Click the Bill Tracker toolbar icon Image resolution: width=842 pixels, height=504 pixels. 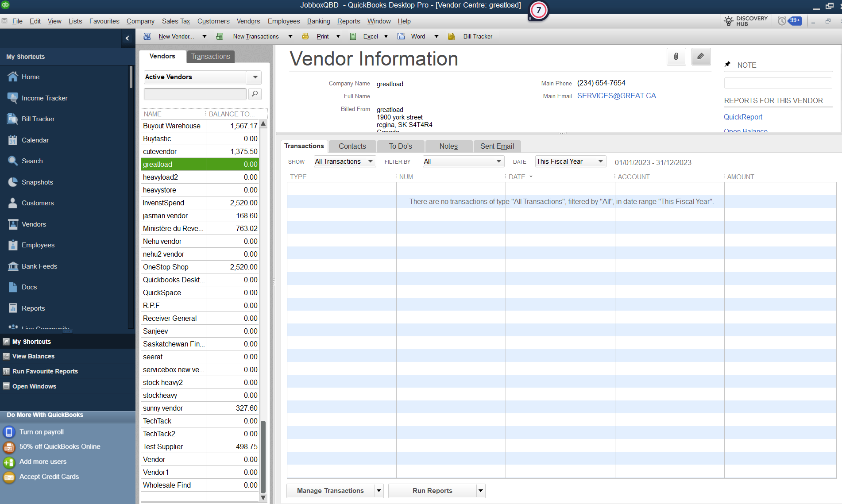452,36
